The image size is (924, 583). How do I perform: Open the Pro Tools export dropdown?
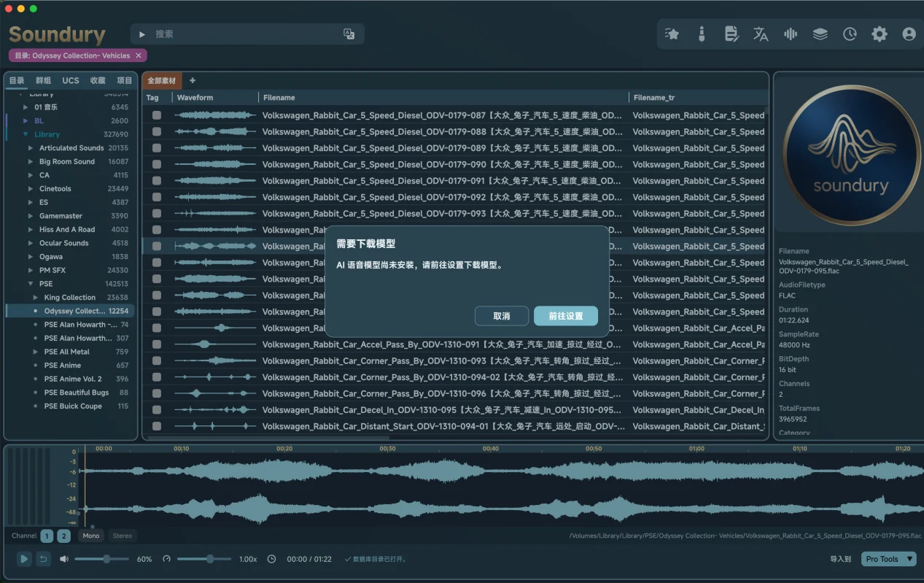click(x=888, y=559)
